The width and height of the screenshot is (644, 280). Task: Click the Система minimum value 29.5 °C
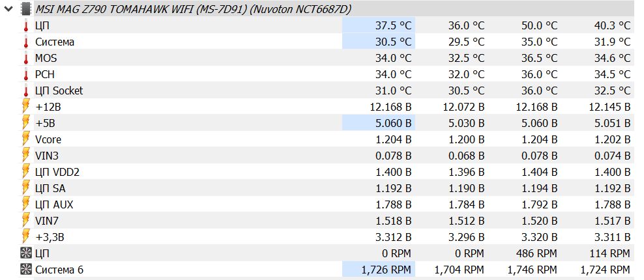click(x=466, y=42)
